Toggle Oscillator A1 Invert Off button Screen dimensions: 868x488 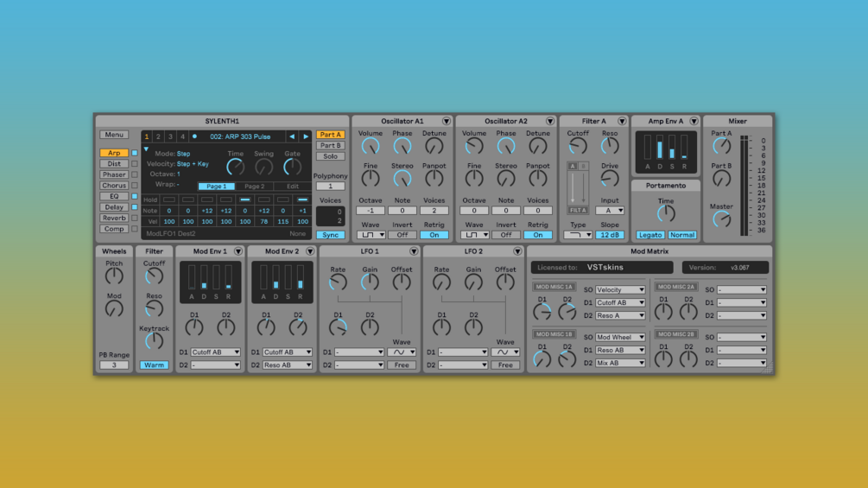[x=402, y=235]
